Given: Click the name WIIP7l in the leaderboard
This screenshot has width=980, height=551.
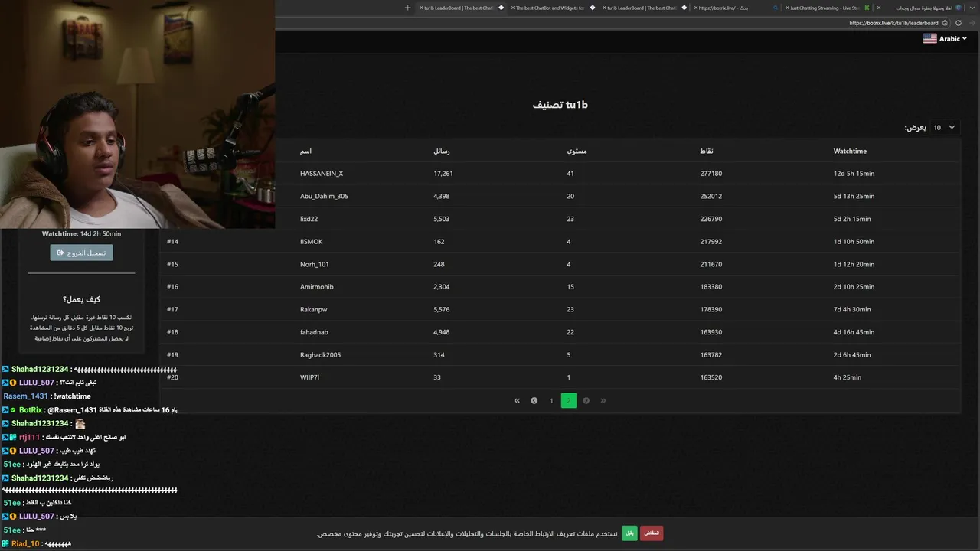Looking at the screenshot, I should coord(310,377).
